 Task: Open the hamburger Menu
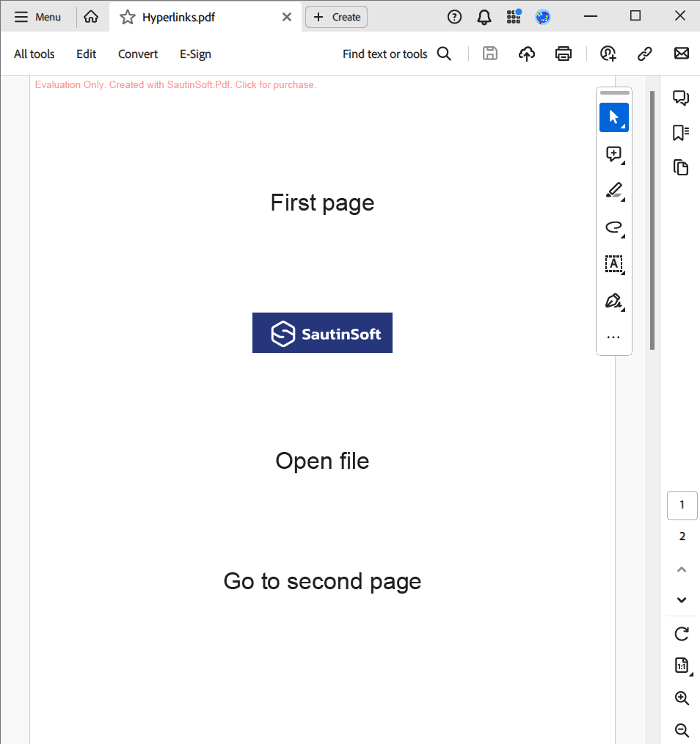point(37,17)
